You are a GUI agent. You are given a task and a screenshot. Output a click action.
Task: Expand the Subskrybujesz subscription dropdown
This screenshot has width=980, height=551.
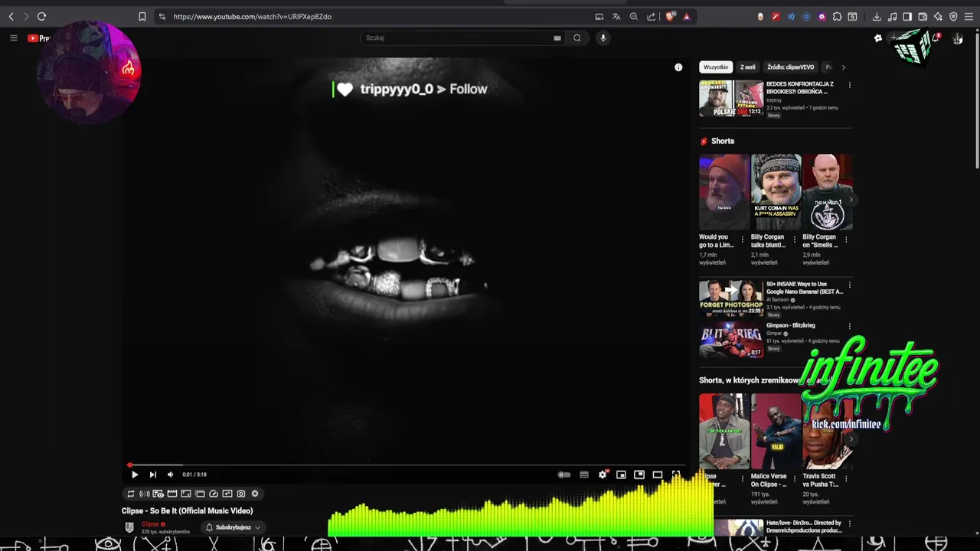pos(234,527)
